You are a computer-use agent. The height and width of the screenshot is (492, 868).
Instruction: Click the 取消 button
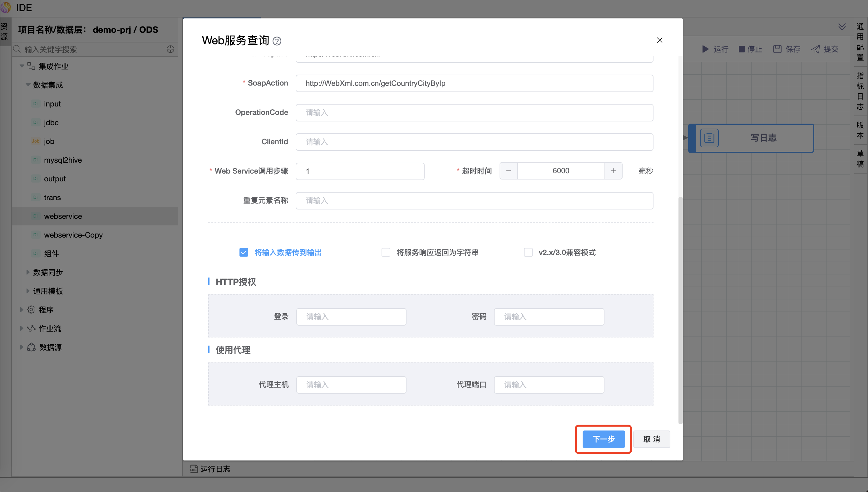point(651,439)
